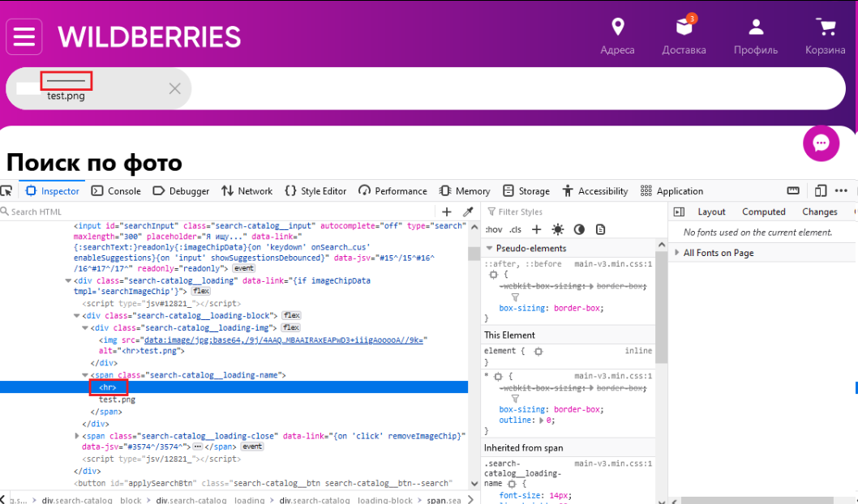This screenshot has height=504, width=858.
Task: Click the WILDBERRIES logo
Action: click(149, 36)
